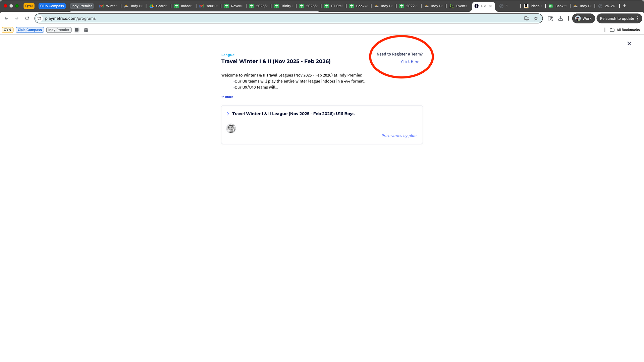Switch to the Trinity spreadsheet tab

[283, 6]
